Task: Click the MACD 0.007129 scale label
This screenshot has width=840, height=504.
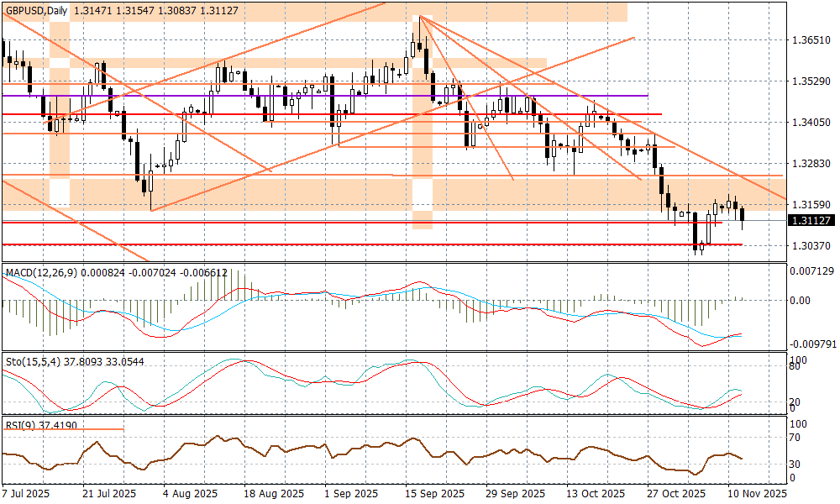Action: point(813,271)
